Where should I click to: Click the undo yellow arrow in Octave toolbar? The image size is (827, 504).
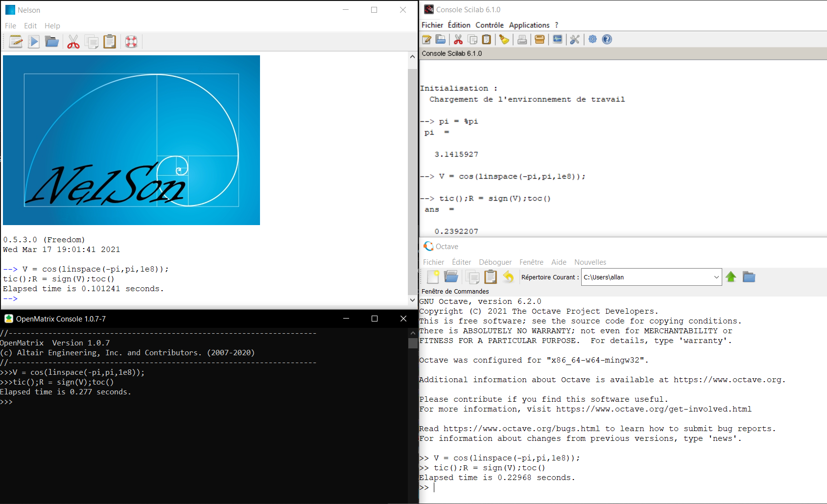point(509,277)
